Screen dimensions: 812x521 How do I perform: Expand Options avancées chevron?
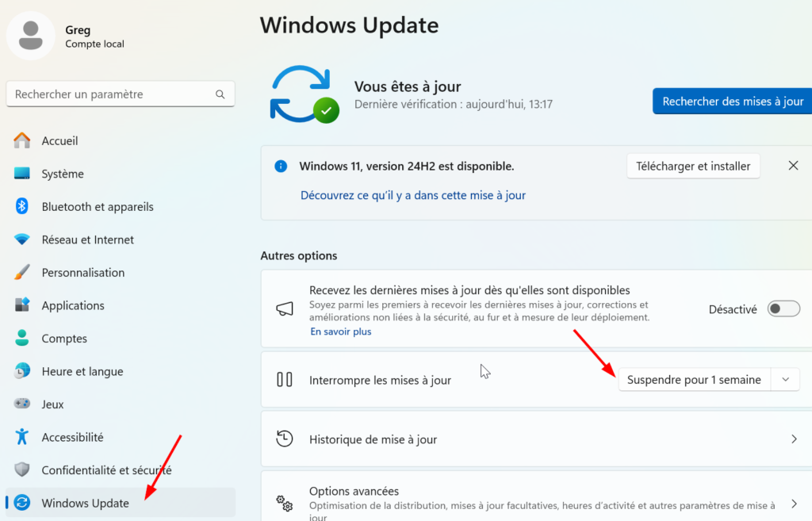(794, 504)
